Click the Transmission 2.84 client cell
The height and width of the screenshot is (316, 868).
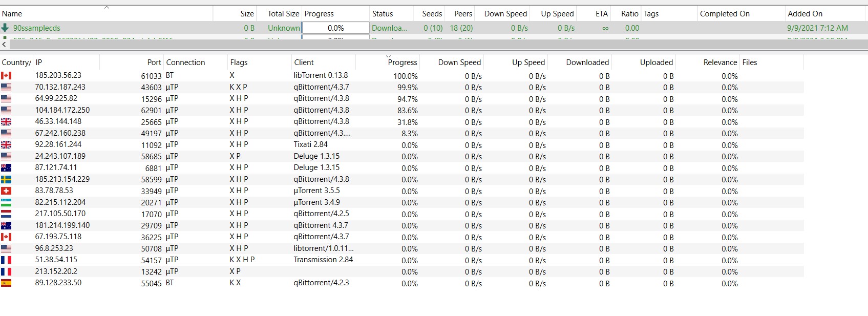pos(323,260)
